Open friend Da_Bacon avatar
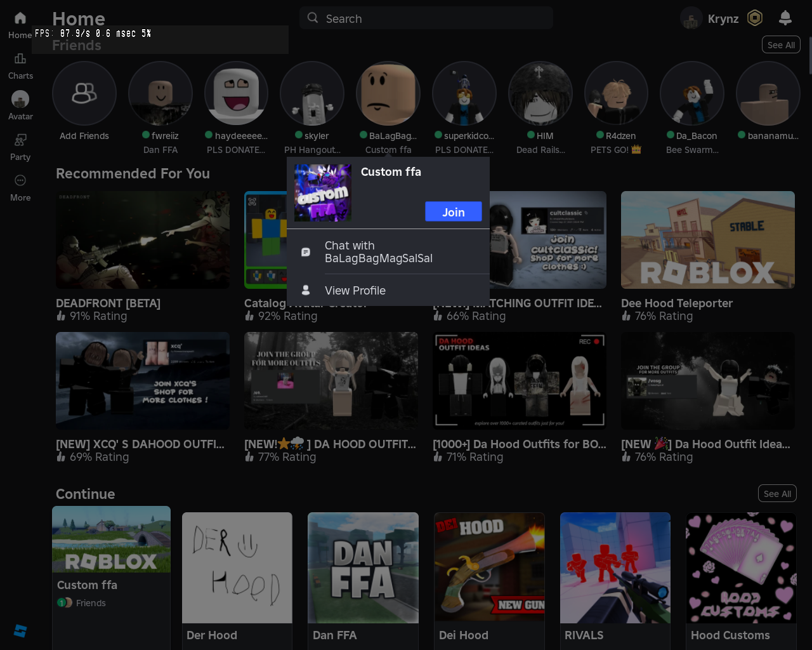812x650 pixels. tap(692, 93)
